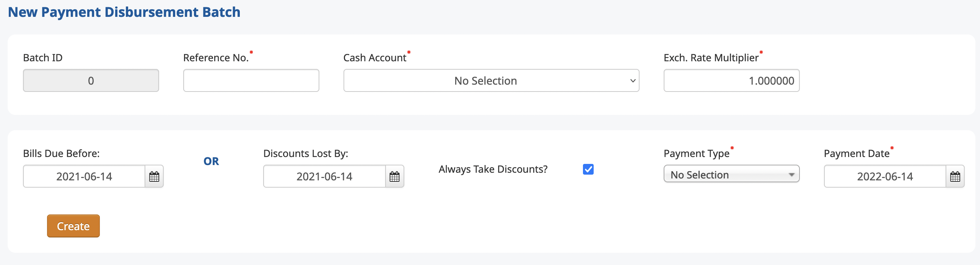Viewport: 980px width, 265px height.
Task: Focus the Reference No. input field
Action: 251,80
